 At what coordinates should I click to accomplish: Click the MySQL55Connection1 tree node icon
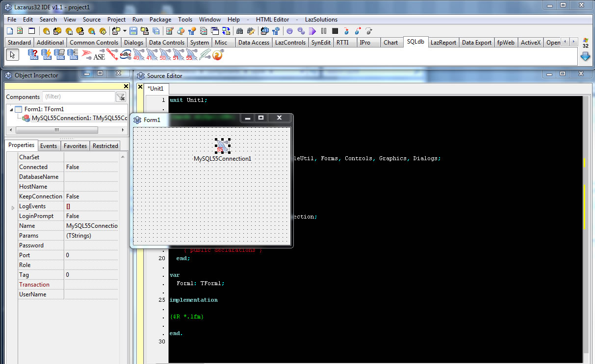(26, 118)
